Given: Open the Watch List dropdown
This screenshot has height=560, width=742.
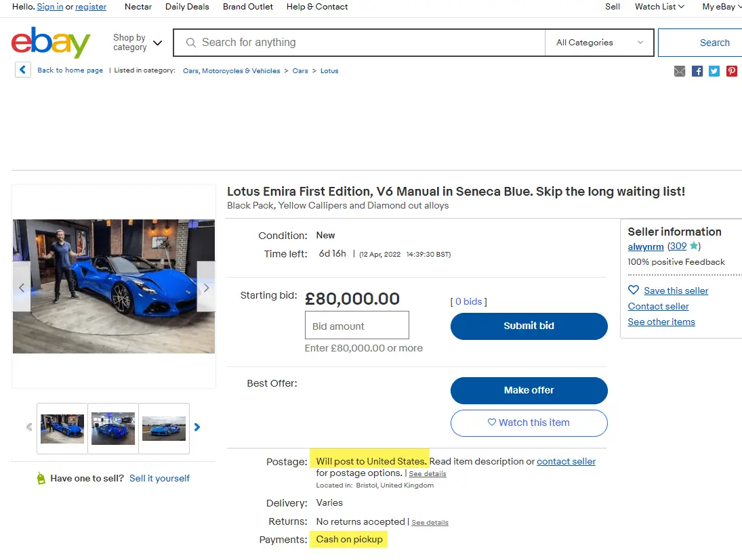Looking at the screenshot, I should pos(659,7).
